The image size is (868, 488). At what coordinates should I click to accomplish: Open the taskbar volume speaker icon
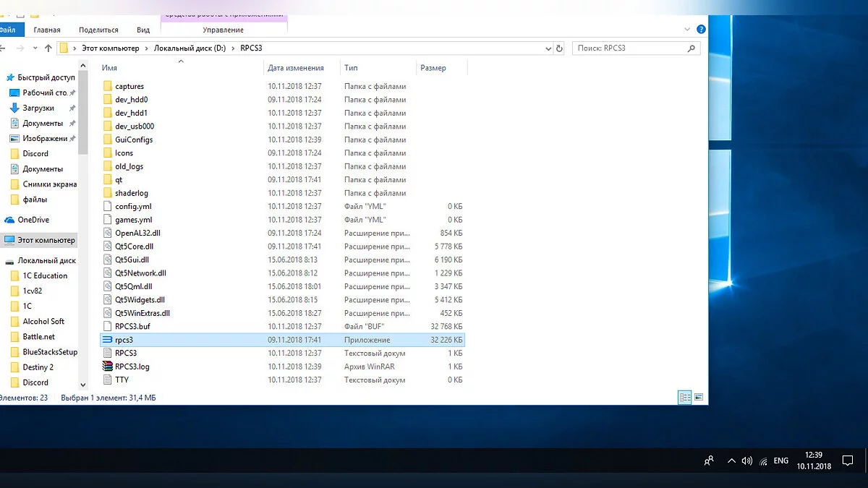[x=747, y=461]
